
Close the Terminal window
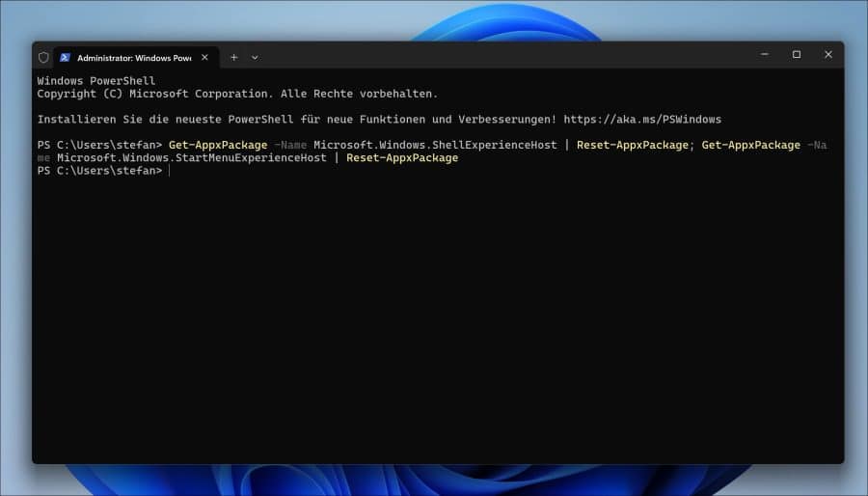pos(828,54)
